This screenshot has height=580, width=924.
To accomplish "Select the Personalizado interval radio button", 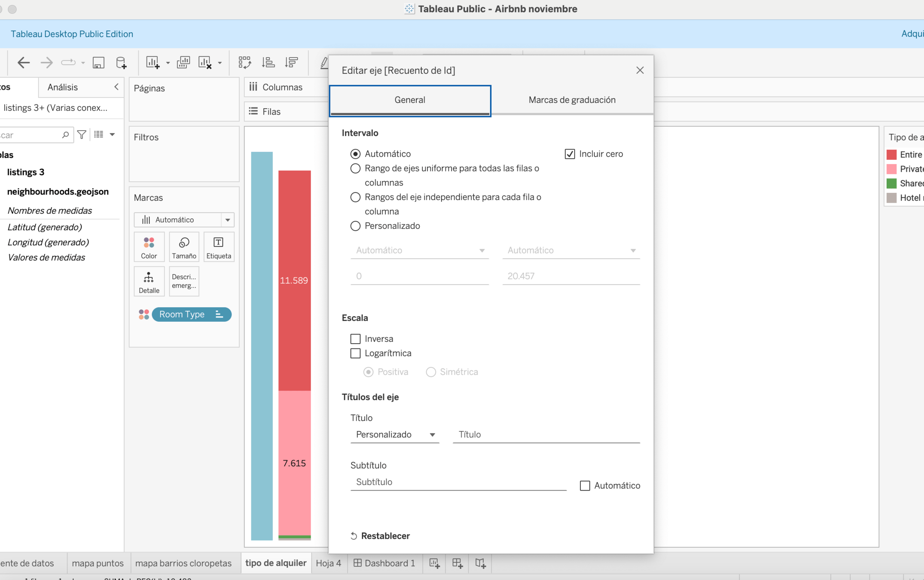I will tap(355, 226).
